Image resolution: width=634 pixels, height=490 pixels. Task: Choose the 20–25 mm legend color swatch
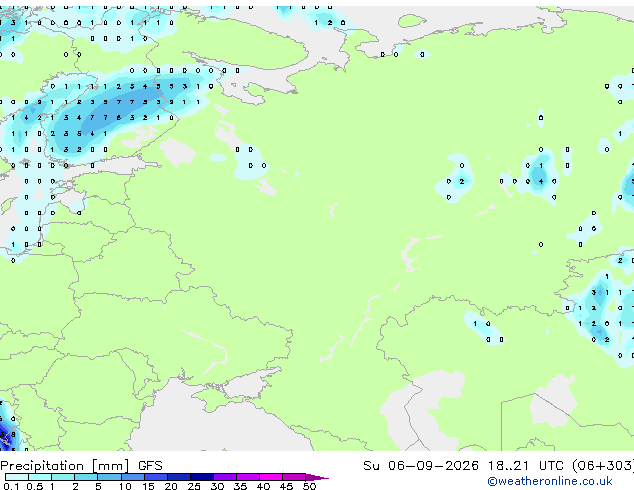(178, 477)
